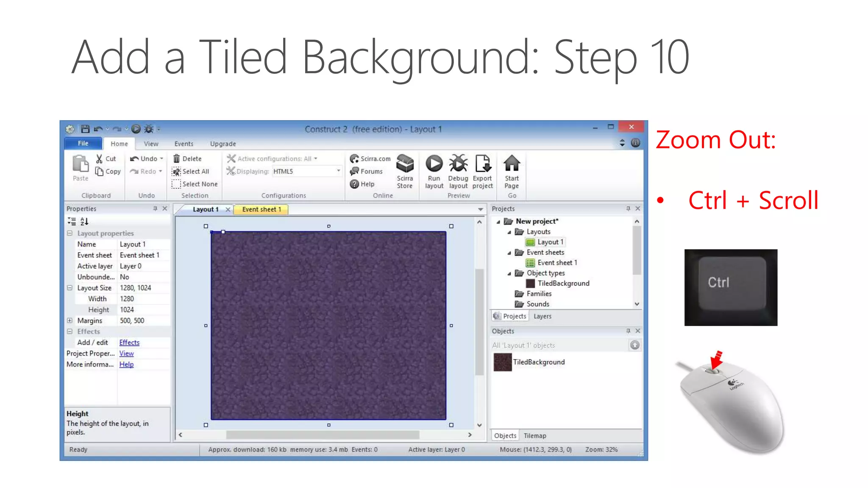The image size is (868, 488).
Task: Click the Run layout icon
Action: pos(434,164)
